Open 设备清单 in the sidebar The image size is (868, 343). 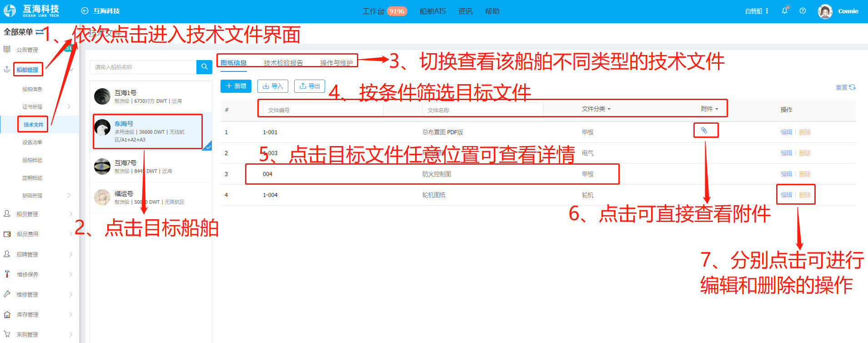click(32, 142)
